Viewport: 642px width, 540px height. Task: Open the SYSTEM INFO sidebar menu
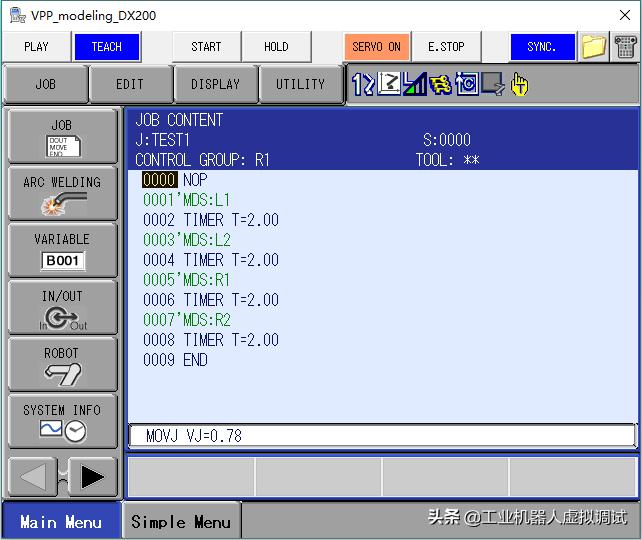(63, 421)
